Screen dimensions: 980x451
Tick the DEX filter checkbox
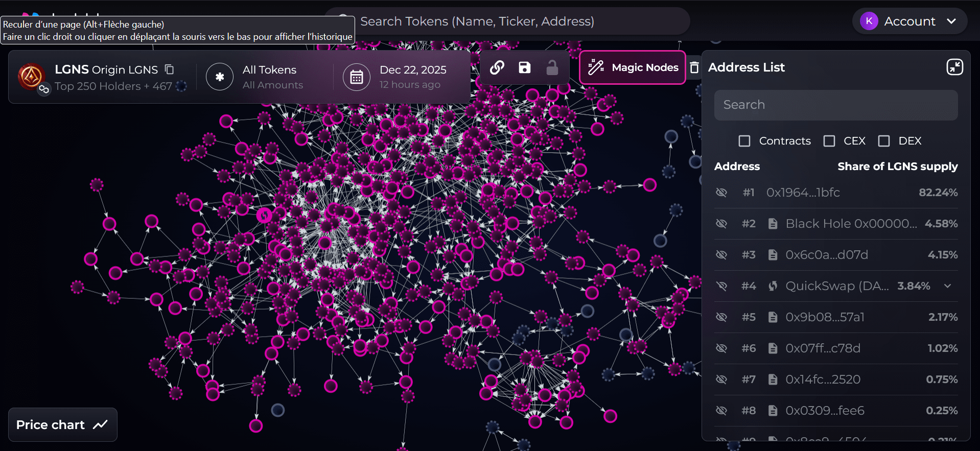pyautogui.click(x=884, y=141)
